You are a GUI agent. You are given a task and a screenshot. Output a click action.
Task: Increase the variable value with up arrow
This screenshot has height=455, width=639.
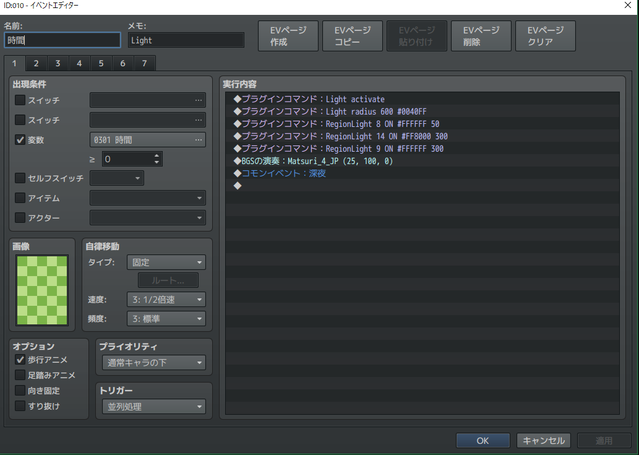click(x=157, y=156)
